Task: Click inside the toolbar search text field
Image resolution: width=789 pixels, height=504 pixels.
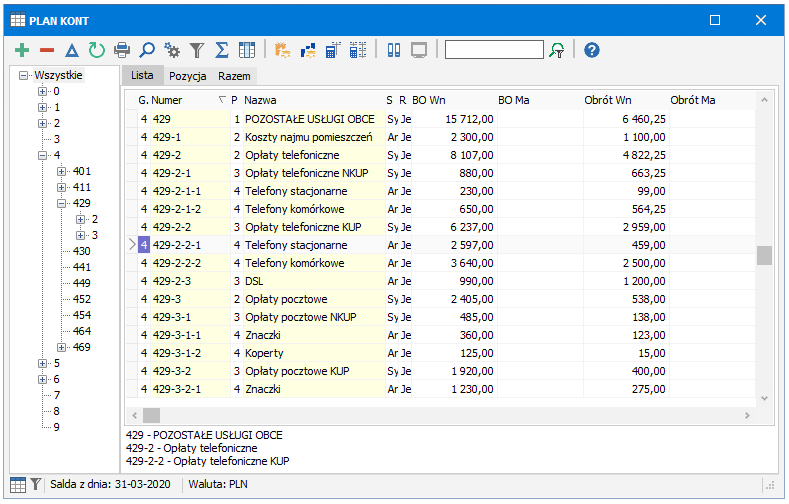Action: click(x=494, y=50)
